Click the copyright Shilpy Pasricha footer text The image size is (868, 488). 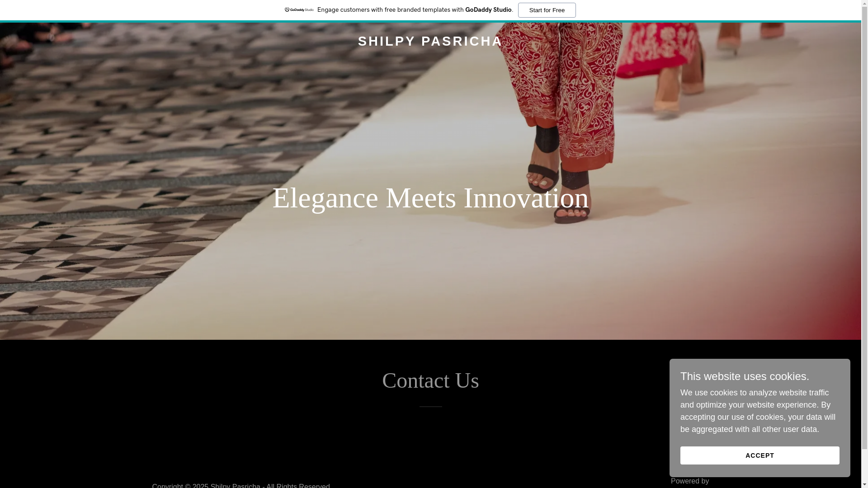(x=241, y=485)
